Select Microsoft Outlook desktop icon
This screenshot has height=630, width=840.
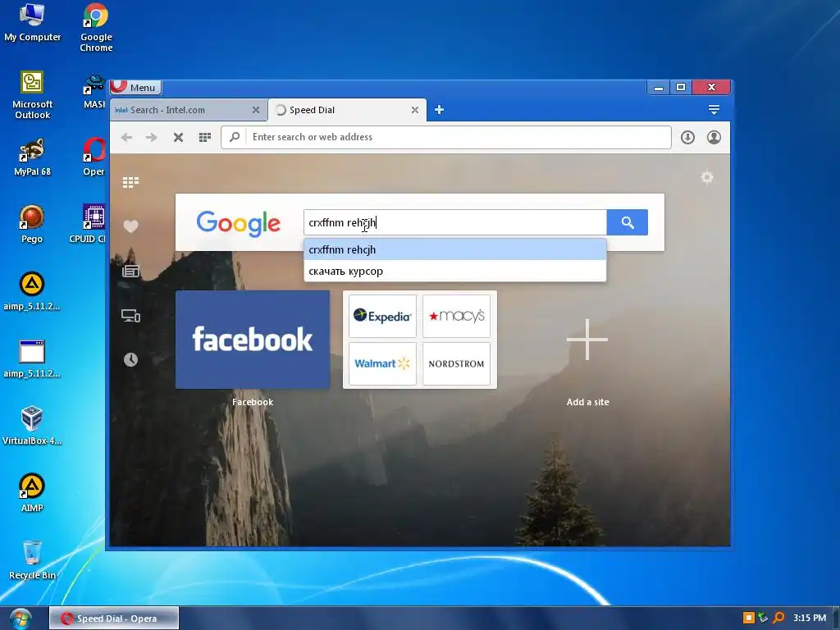(x=32, y=94)
